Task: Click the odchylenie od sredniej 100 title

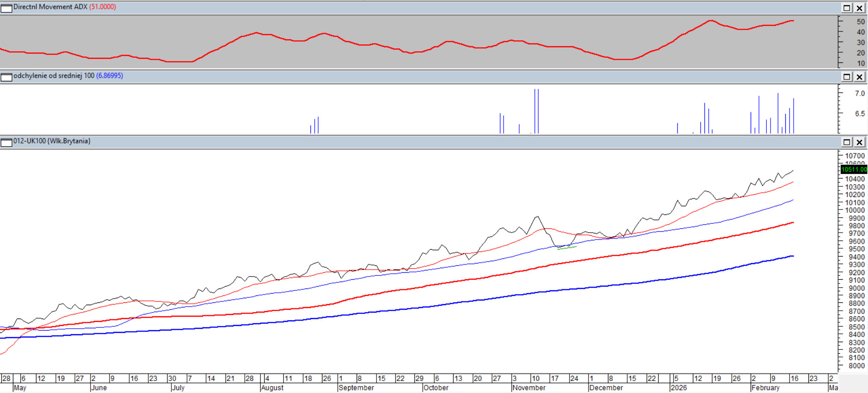Action: click(x=54, y=76)
